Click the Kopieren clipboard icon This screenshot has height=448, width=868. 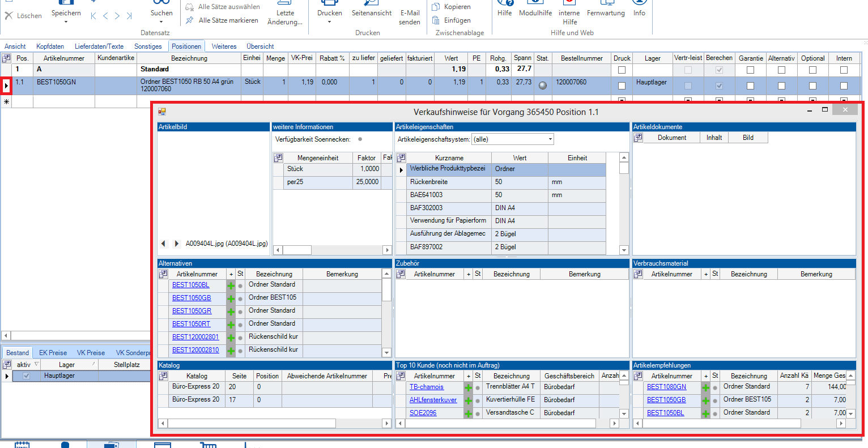click(x=436, y=7)
